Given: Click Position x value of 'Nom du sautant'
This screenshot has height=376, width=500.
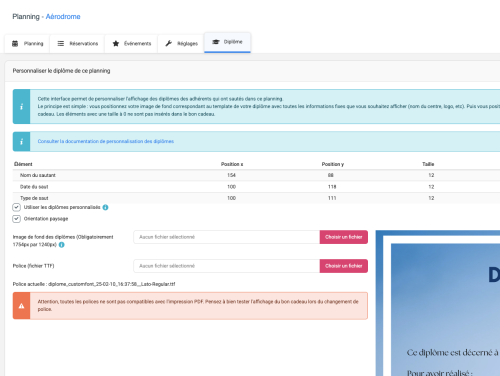Looking at the screenshot, I should (231, 175).
